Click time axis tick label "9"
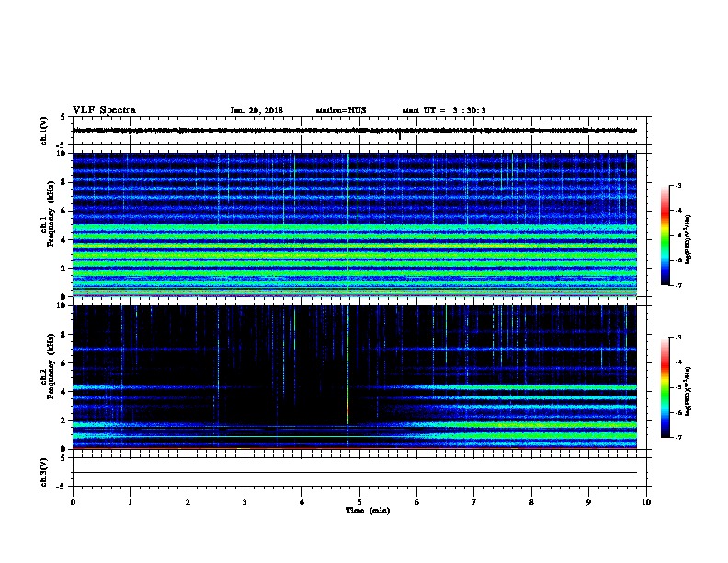This screenshot has height=563, width=728. [x=588, y=502]
